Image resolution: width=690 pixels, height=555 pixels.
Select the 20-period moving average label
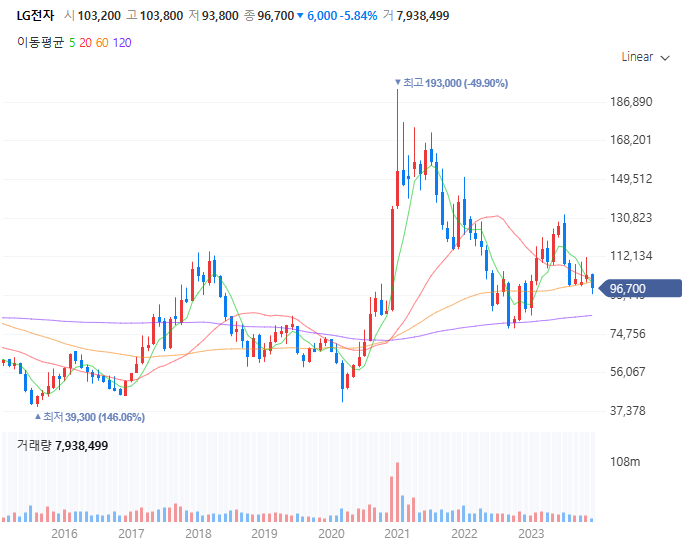85,43
